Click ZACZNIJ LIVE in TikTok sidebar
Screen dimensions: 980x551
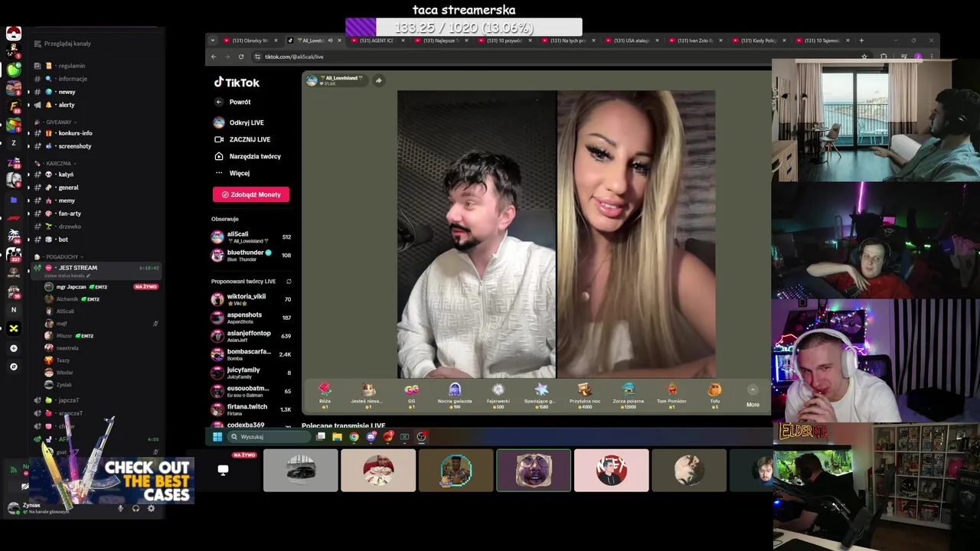point(243,139)
